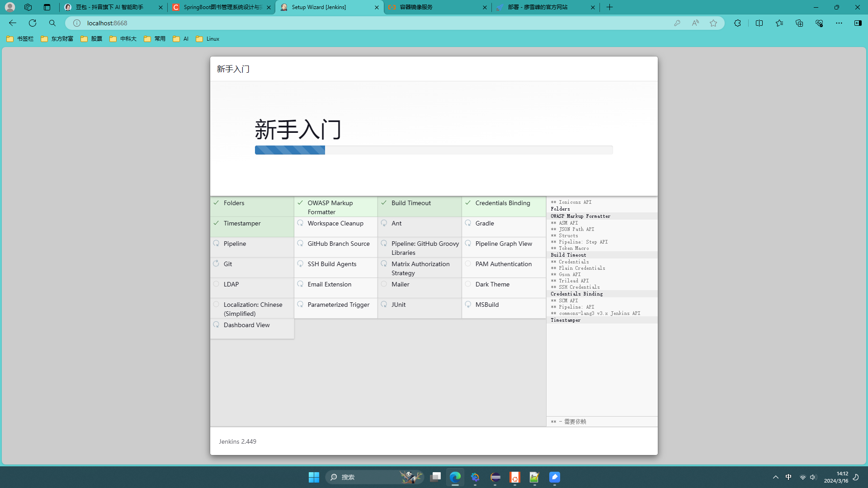Image resolution: width=868 pixels, height=488 pixels.
Task: Open Windows Start menu icon
Action: [x=314, y=477]
